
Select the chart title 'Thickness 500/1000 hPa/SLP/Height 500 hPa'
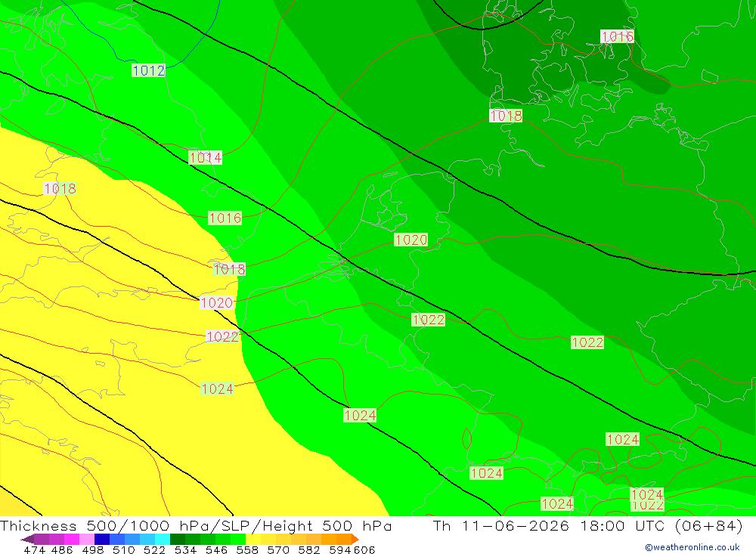pos(196,525)
